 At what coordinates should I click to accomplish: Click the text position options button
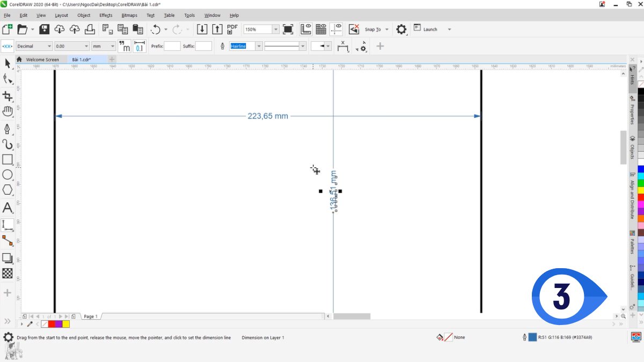(343, 46)
